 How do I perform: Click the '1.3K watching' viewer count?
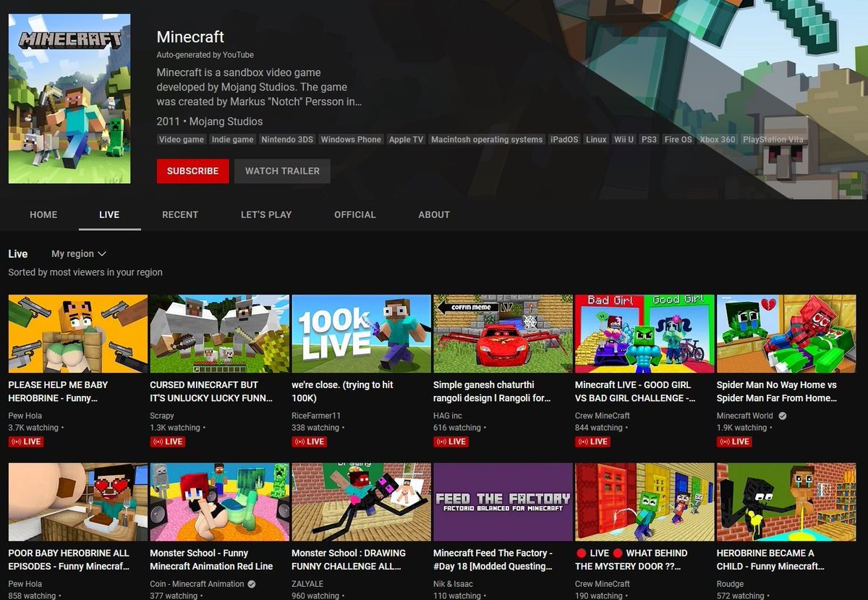[x=175, y=428]
